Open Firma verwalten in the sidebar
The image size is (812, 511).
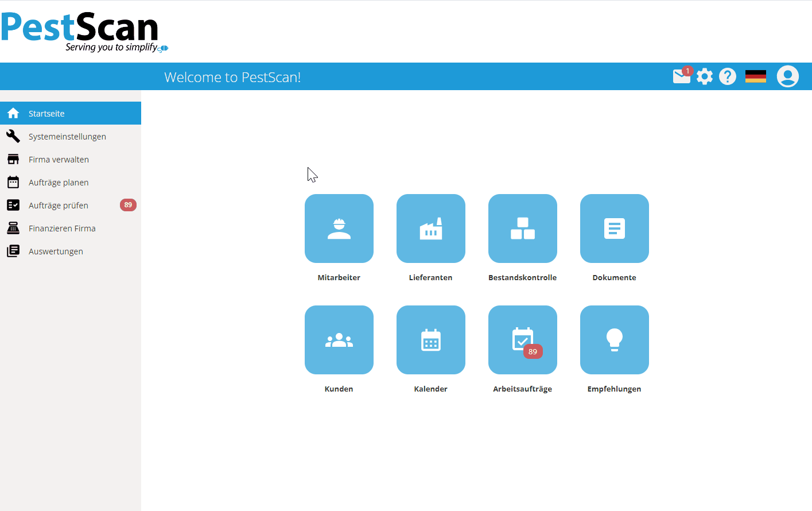(x=71, y=159)
